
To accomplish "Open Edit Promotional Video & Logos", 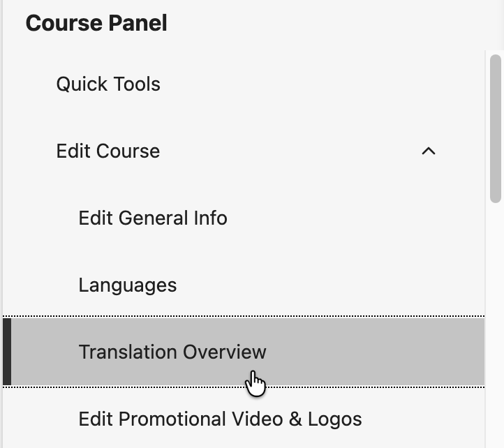I will 244,419.
